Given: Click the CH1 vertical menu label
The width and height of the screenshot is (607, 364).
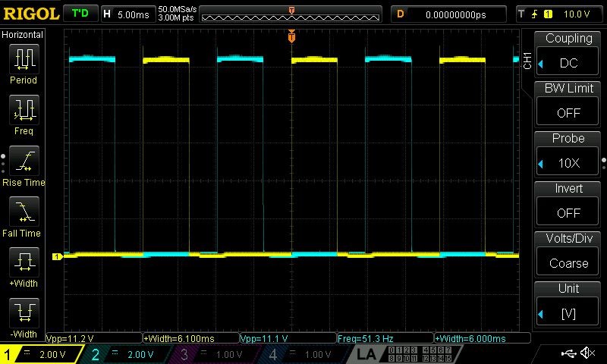Looking at the screenshot, I should [527, 61].
